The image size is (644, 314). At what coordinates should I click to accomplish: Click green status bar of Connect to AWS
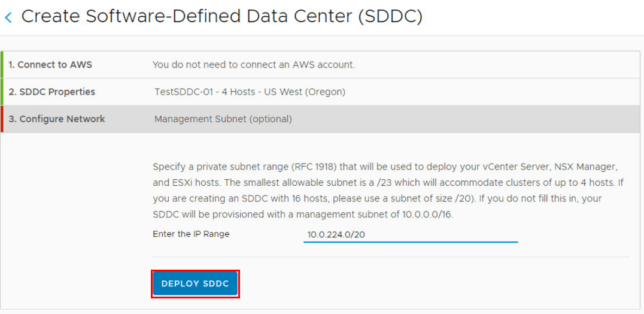click(x=2, y=65)
